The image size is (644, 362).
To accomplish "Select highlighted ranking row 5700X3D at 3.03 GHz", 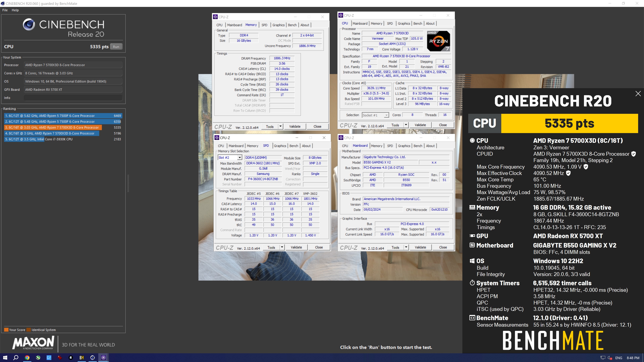I will point(63,127).
